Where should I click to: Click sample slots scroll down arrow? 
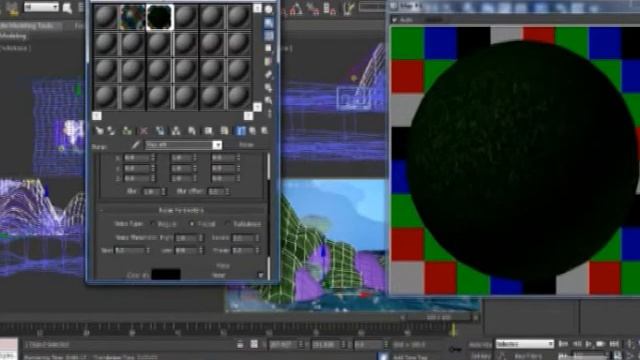click(x=257, y=107)
